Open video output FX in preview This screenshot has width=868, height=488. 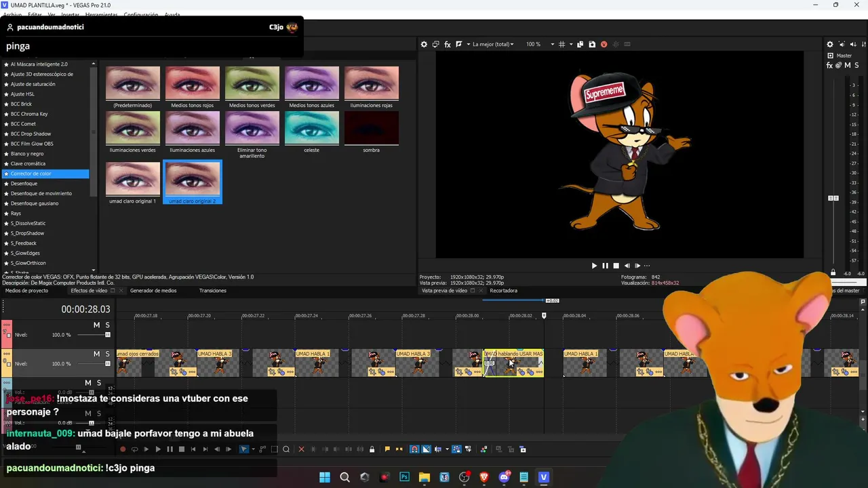[448, 44]
